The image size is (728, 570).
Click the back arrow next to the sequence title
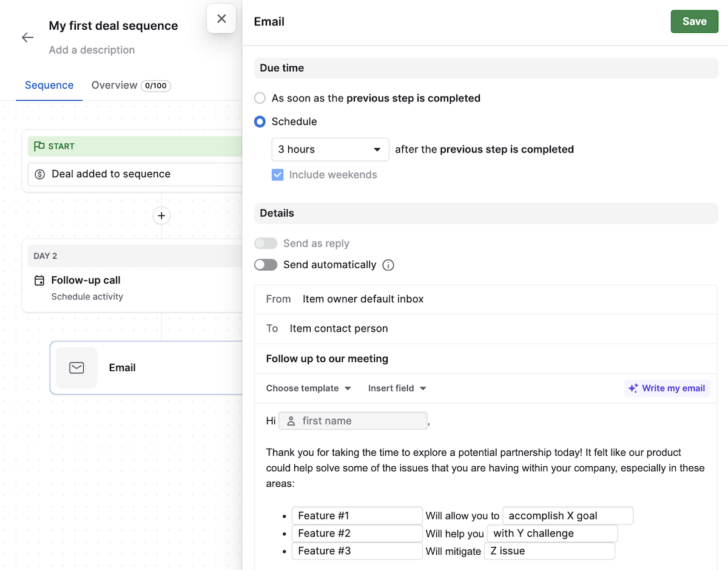click(27, 37)
